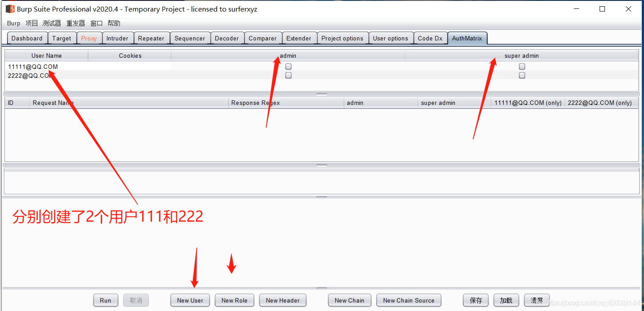Switch to the Proxy tab

click(x=89, y=38)
